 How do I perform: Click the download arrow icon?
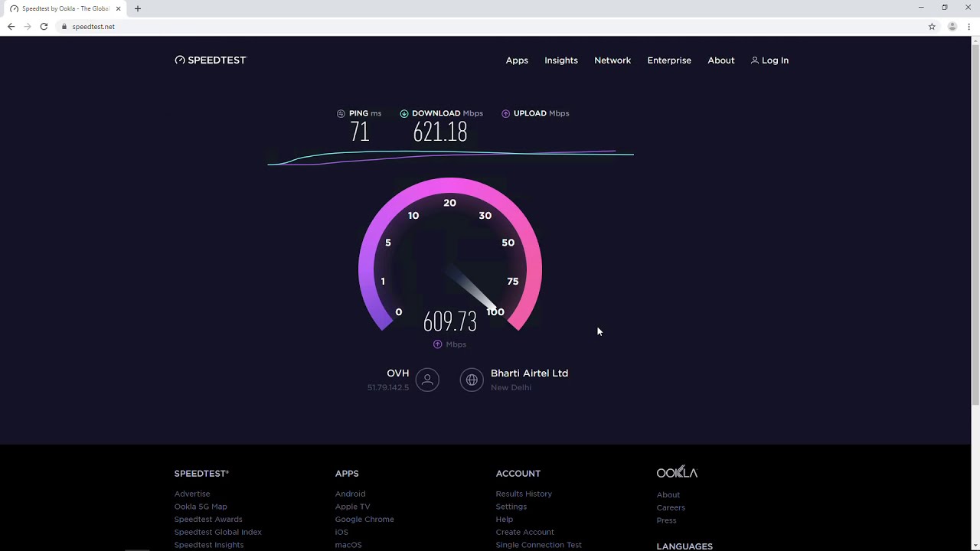pyautogui.click(x=404, y=113)
